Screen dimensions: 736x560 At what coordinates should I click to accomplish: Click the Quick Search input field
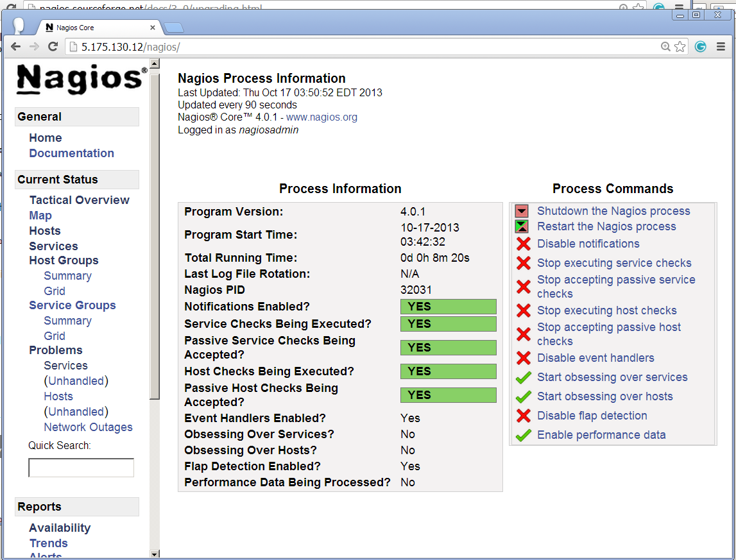[x=81, y=468]
